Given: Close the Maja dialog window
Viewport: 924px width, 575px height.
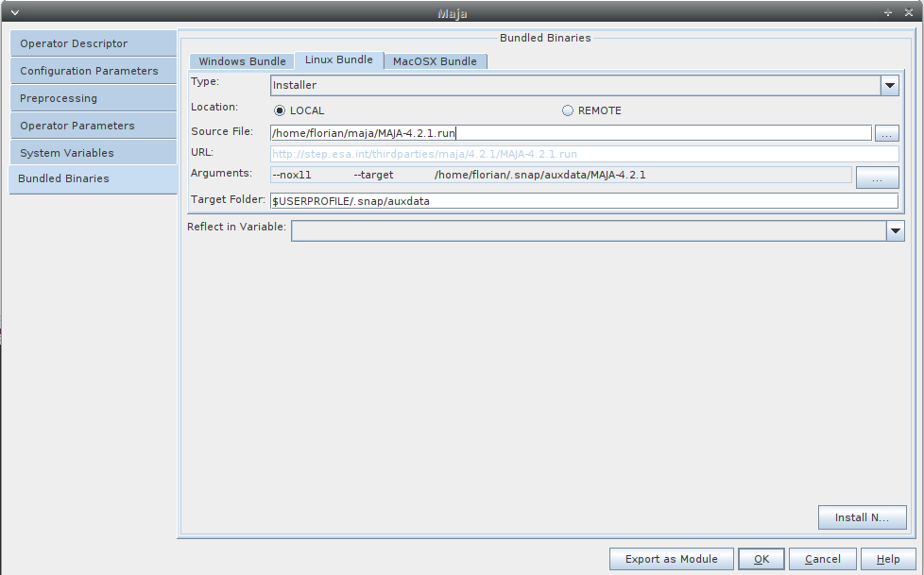Looking at the screenshot, I should tap(909, 13).
